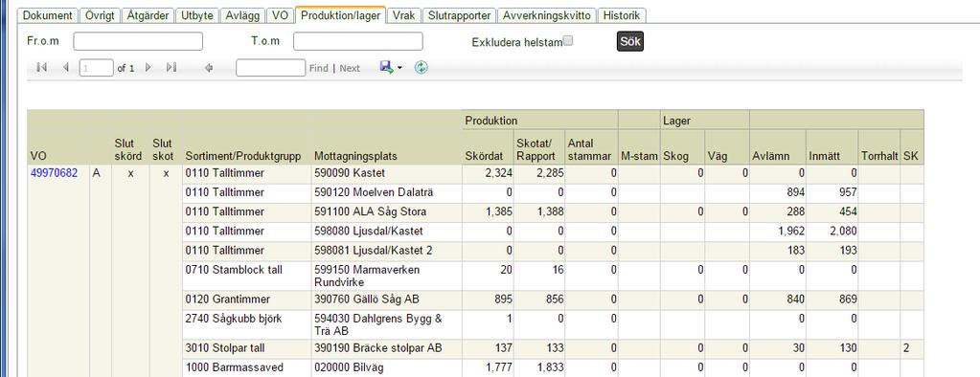Viewport: 980px width, 377px height.
Task: Click the Skördat value 1,777
Action: pyautogui.click(x=499, y=367)
